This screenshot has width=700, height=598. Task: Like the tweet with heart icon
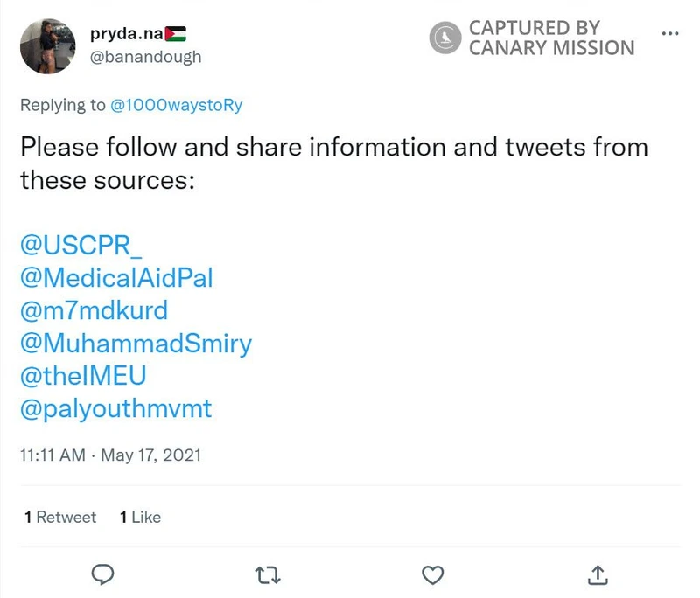pyautogui.click(x=432, y=574)
